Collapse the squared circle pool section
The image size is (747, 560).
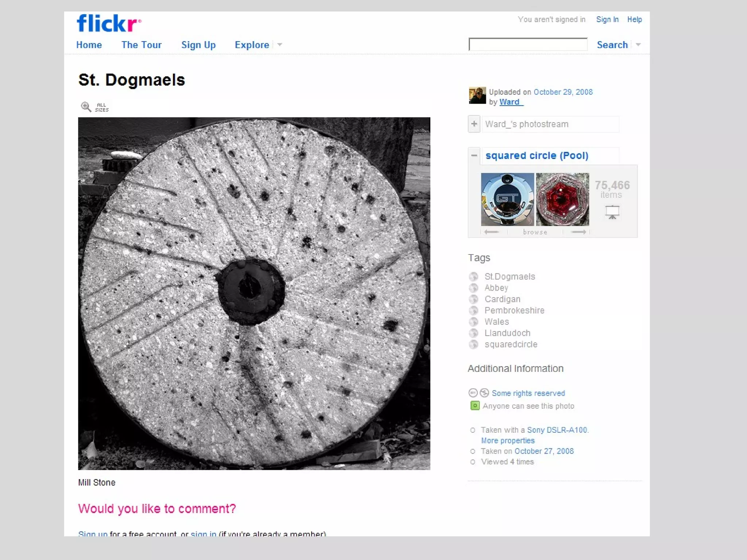coord(474,155)
